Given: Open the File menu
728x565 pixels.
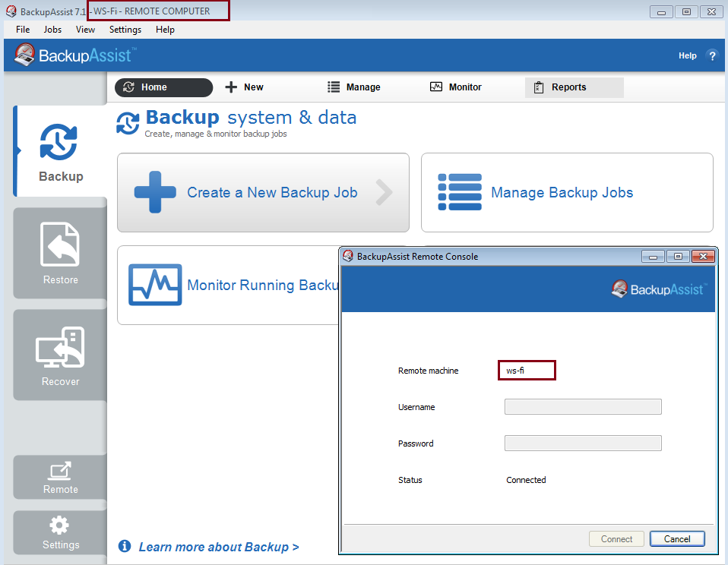Looking at the screenshot, I should click(23, 30).
